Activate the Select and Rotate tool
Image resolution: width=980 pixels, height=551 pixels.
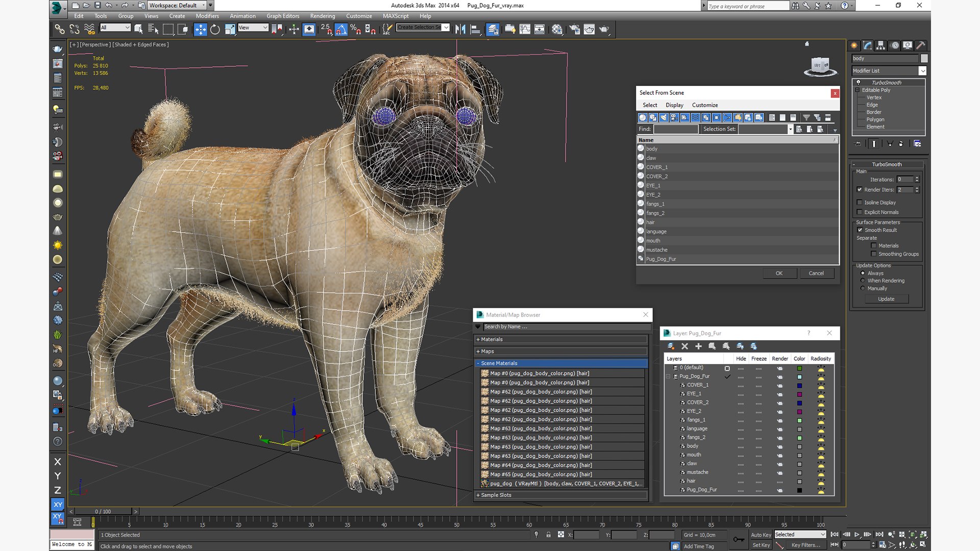(215, 30)
